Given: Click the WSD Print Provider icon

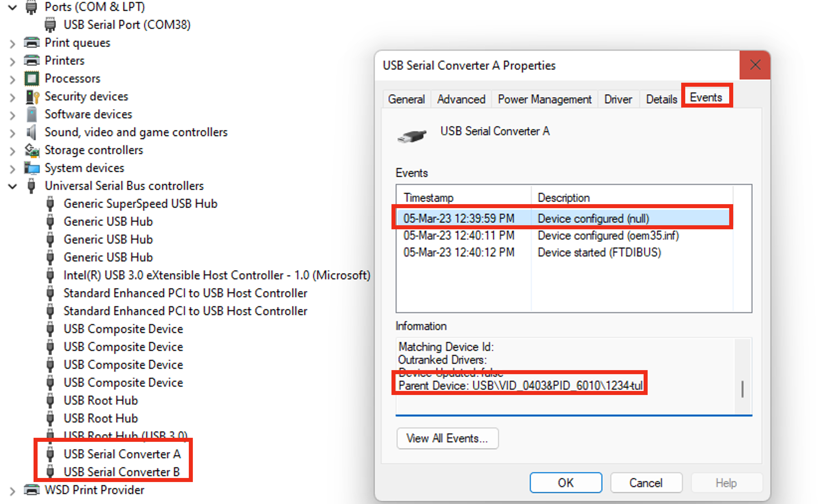Looking at the screenshot, I should point(32,490).
